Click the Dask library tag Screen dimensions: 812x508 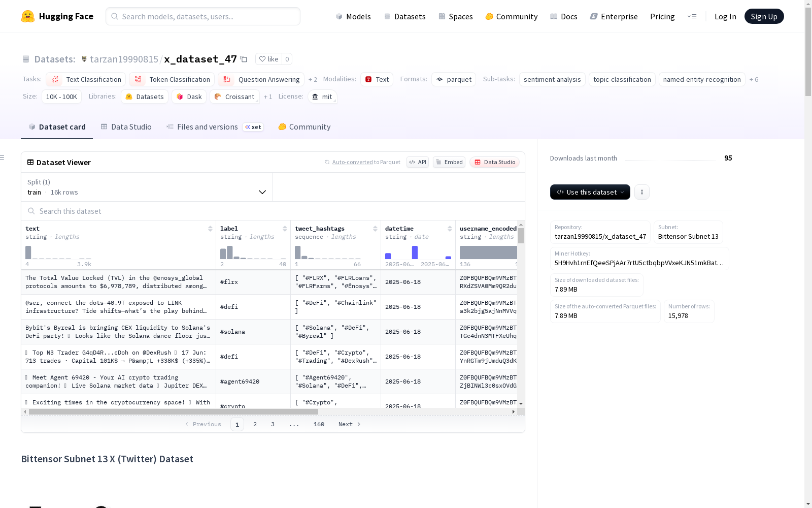pos(189,97)
